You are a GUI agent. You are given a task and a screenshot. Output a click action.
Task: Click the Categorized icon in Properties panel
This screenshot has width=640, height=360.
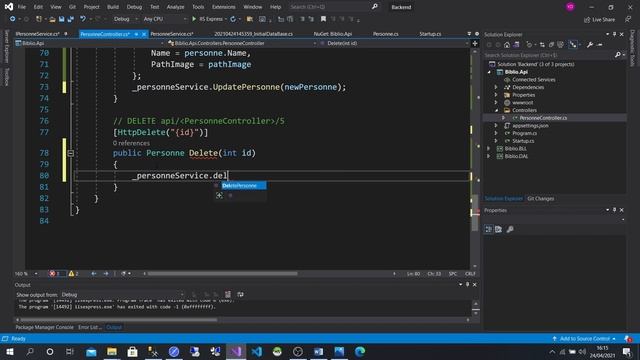point(489,229)
